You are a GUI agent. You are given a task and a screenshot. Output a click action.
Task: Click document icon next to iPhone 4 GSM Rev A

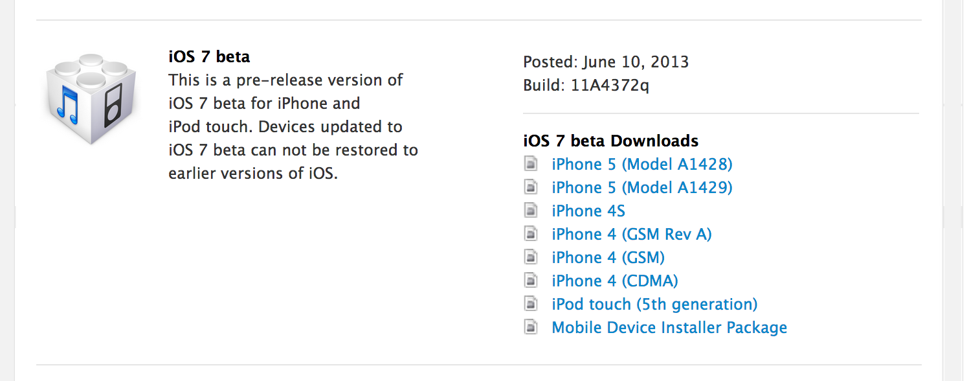tap(531, 234)
